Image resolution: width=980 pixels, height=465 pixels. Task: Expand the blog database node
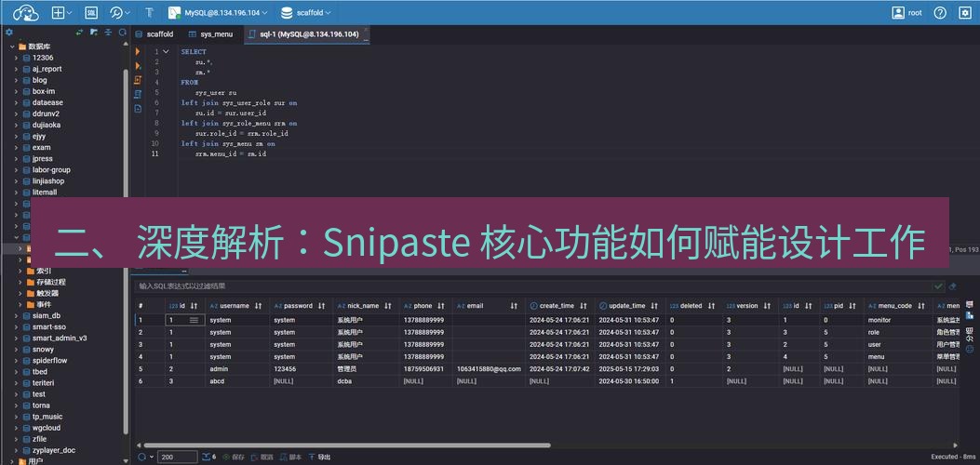point(18,80)
